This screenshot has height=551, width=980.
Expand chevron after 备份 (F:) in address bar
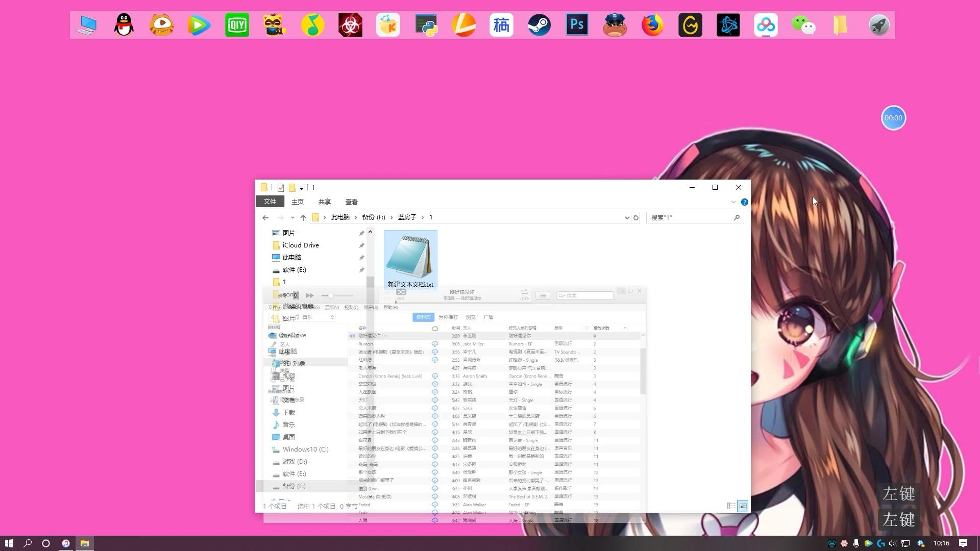tap(392, 217)
